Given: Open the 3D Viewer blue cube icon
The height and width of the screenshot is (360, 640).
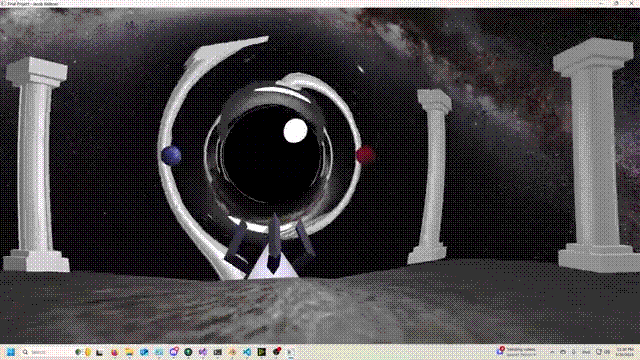Looking at the screenshot, I should (144, 352).
